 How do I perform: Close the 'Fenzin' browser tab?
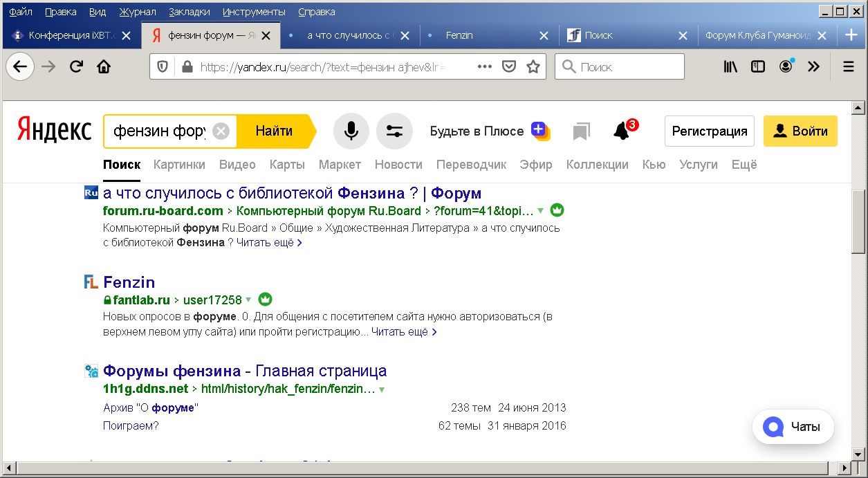pos(544,35)
